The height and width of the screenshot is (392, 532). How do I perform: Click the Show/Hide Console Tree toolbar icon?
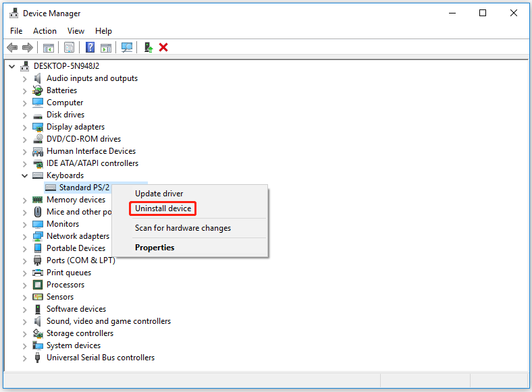49,47
